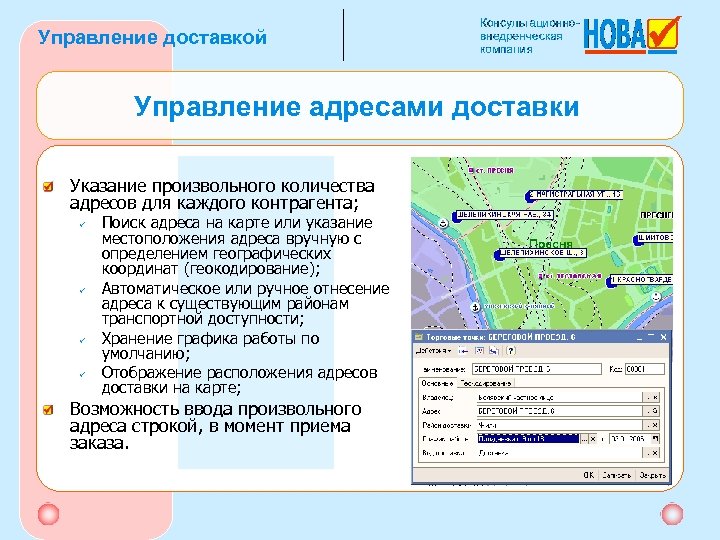Click the blue arrows go-to toolbar icon
The width and height of the screenshot is (720, 540).
point(494,351)
